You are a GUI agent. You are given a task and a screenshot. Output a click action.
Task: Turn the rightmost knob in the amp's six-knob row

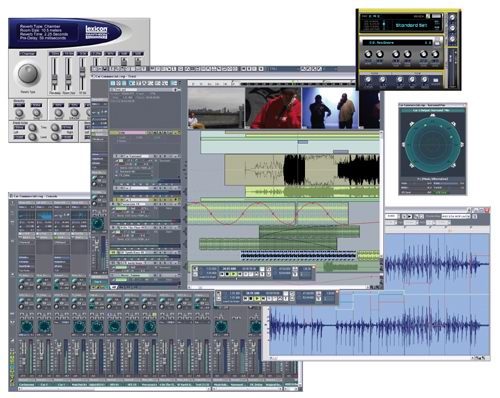tap(435, 54)
